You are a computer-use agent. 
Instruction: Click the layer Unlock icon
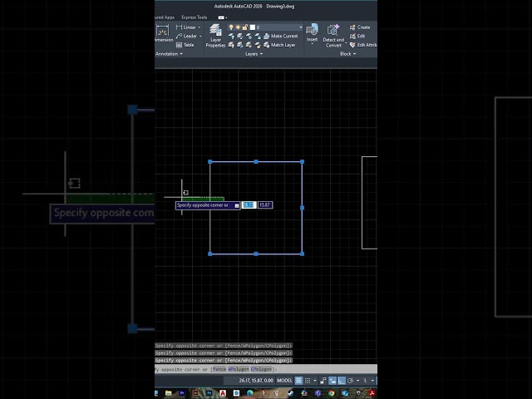coord(258,45)
